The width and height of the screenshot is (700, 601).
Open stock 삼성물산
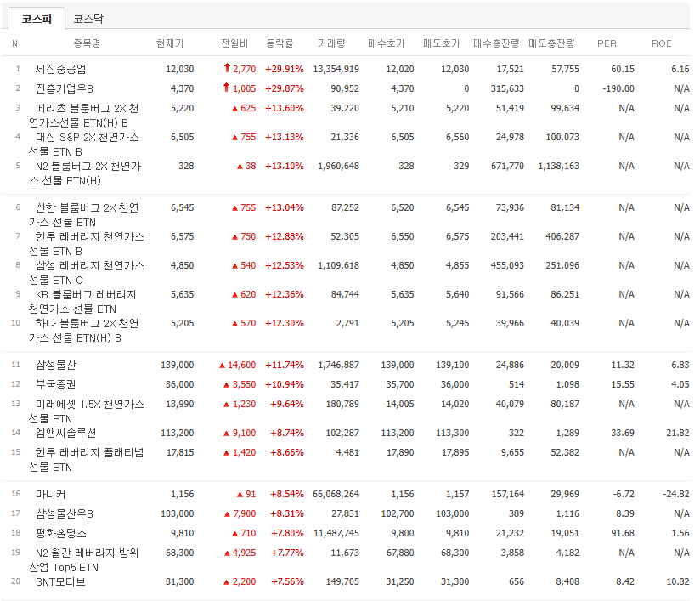point(56,365)
